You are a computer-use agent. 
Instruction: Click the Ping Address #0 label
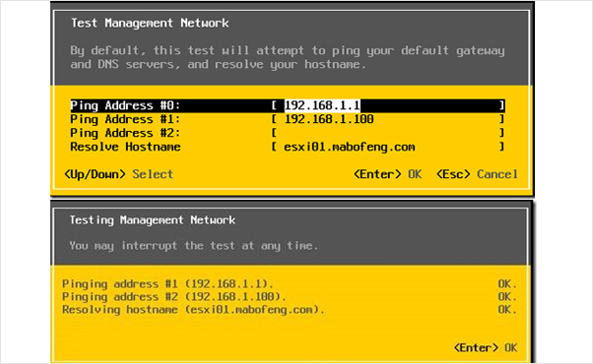pyautogui.click(x=125, y=105)
